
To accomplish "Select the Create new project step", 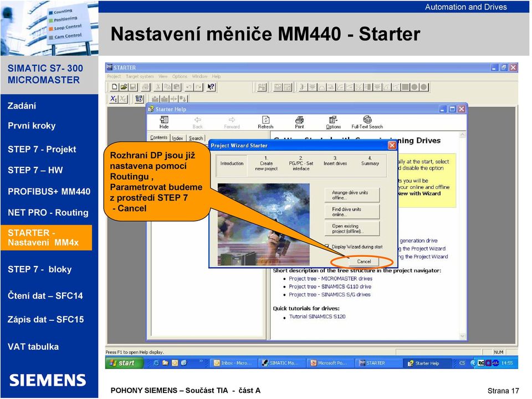I will point(267,163).
